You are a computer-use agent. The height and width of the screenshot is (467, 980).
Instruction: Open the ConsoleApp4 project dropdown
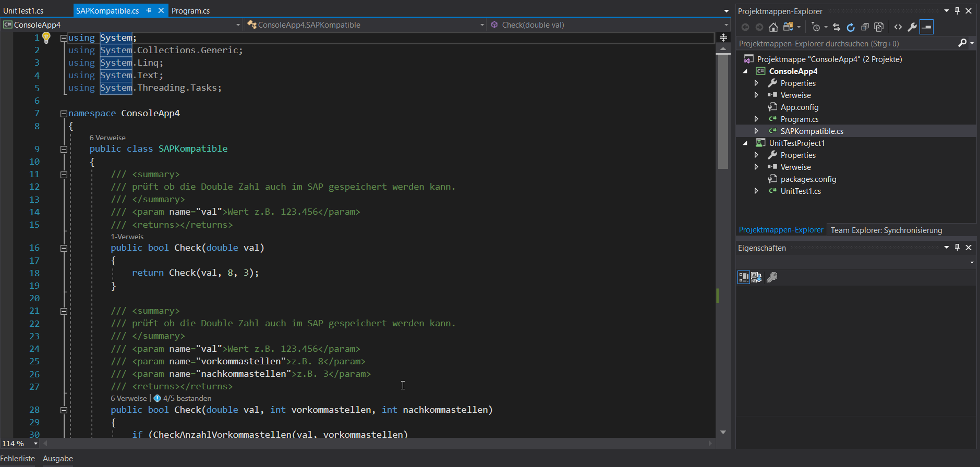point(238,24)
